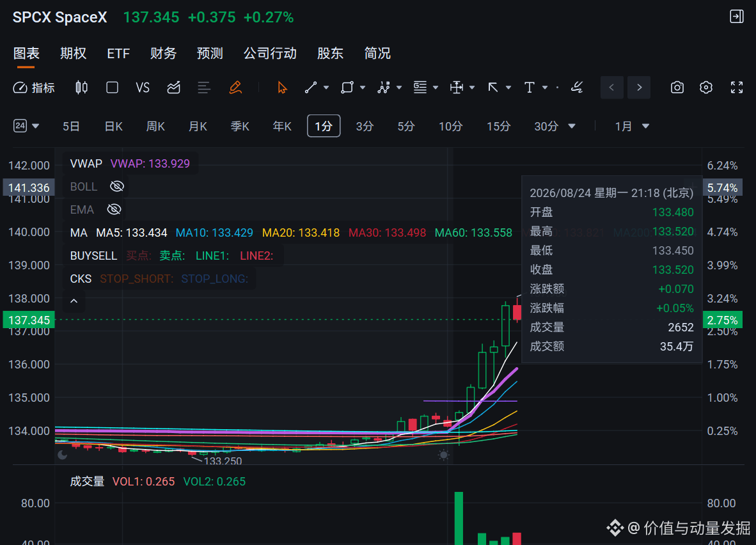
Task: Select the text T tool
Action: [530, 88]
